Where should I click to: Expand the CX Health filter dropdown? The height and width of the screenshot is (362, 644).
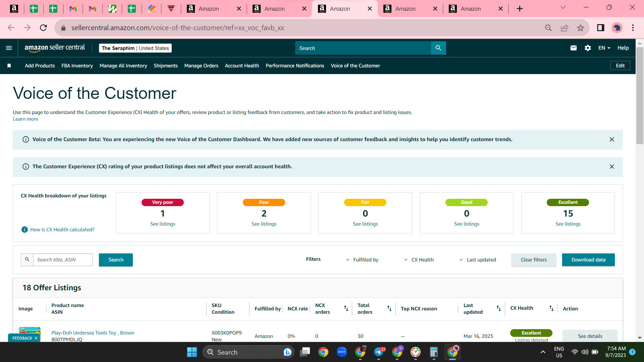pyautogui.click(x=419, y=260)
